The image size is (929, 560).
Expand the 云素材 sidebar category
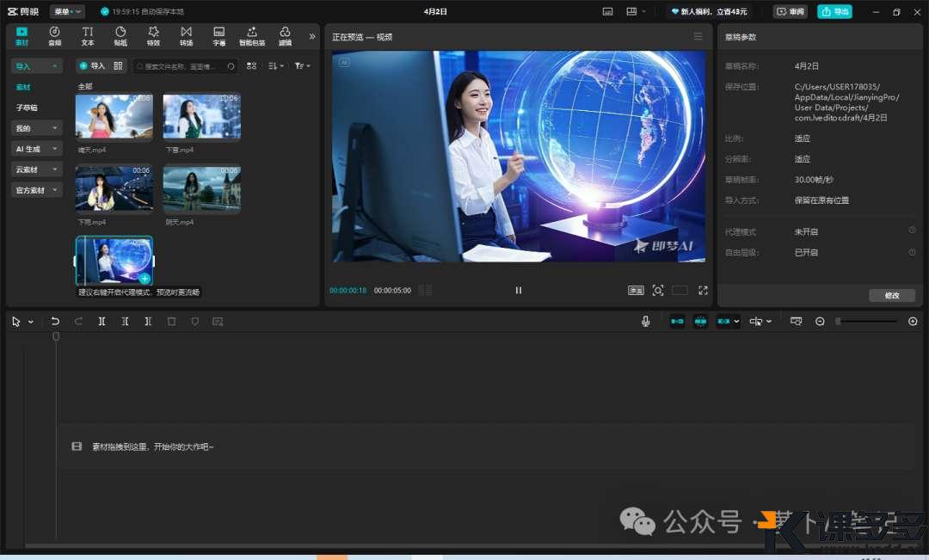coord(37,169)
